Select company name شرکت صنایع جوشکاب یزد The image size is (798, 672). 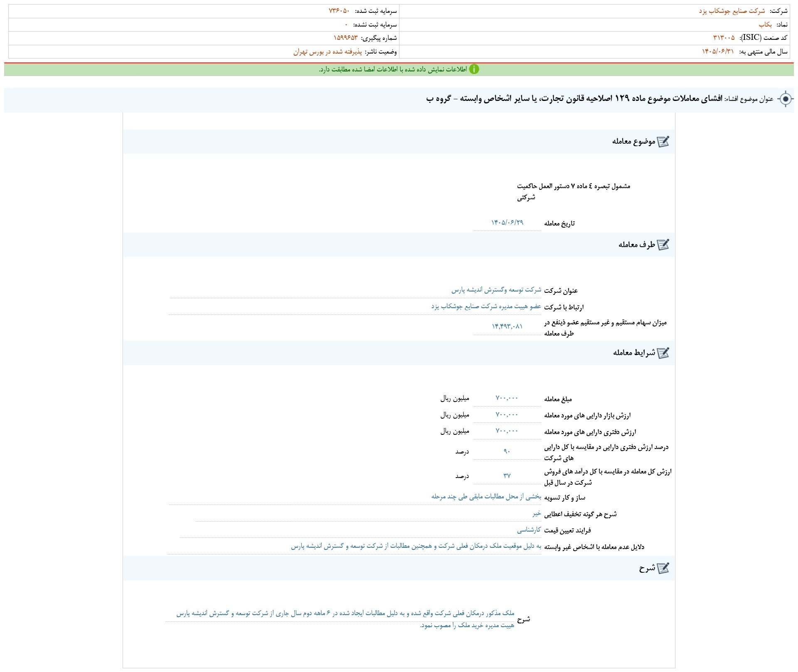(x=732, y=11)
